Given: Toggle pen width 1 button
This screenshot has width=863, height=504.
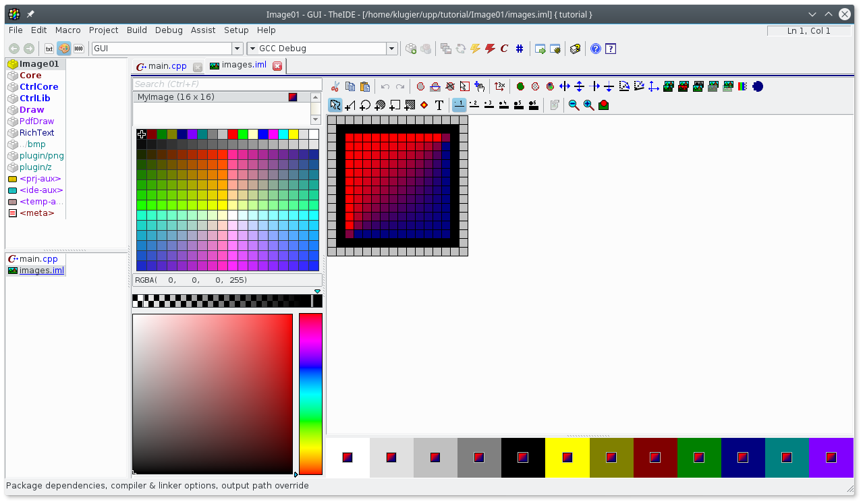Looking at the screenshot, I should 460,105.
